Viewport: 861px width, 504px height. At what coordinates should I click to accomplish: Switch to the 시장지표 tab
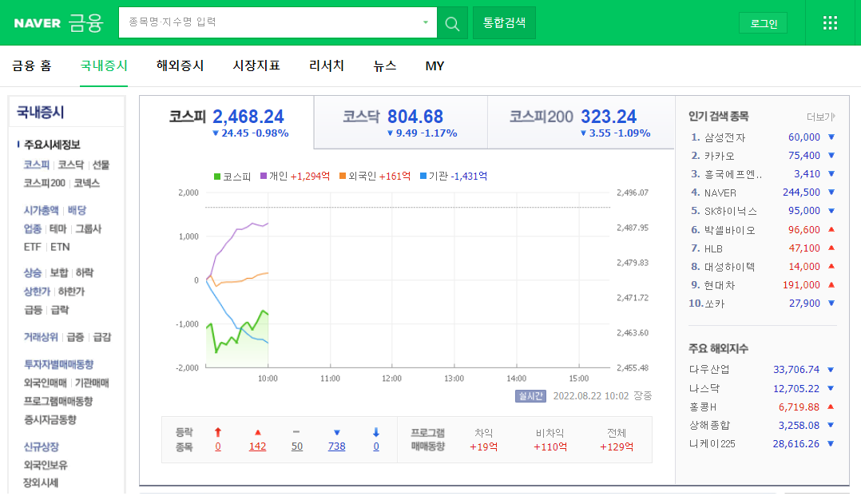click(256, 65)
